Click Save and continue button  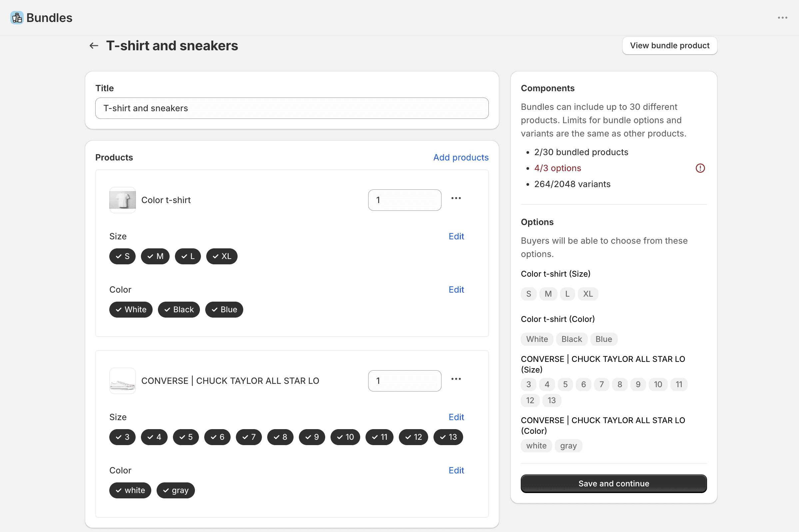(613, 483)
